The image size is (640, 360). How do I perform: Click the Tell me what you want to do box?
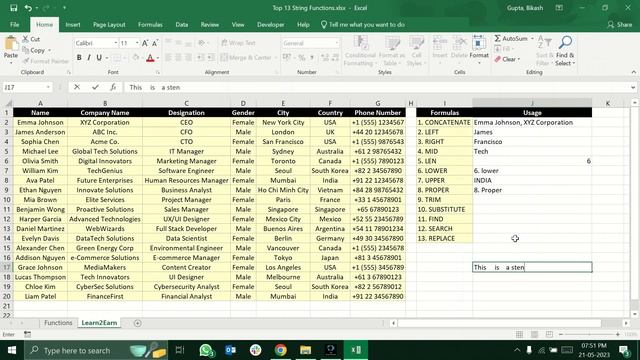[363, 24]
